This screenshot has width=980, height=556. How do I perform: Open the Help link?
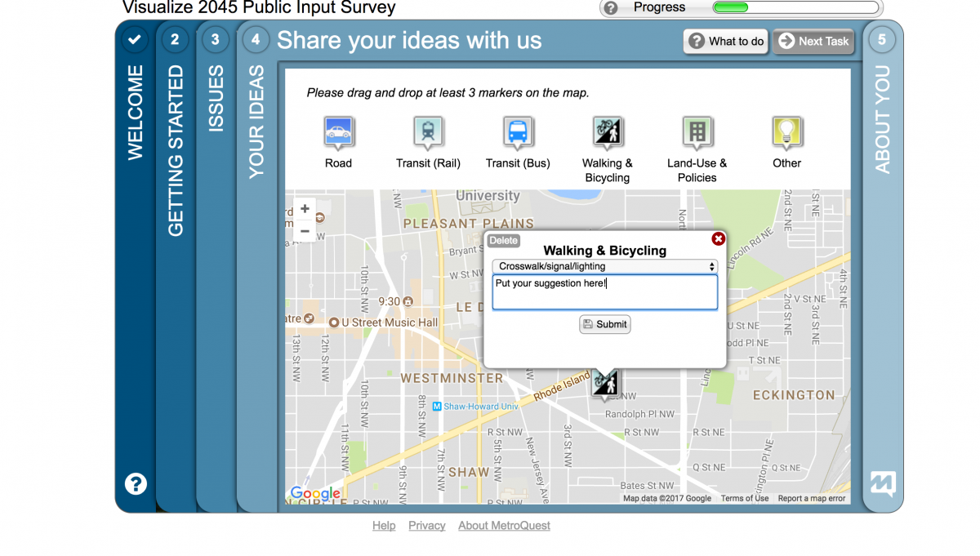(384, 526)
